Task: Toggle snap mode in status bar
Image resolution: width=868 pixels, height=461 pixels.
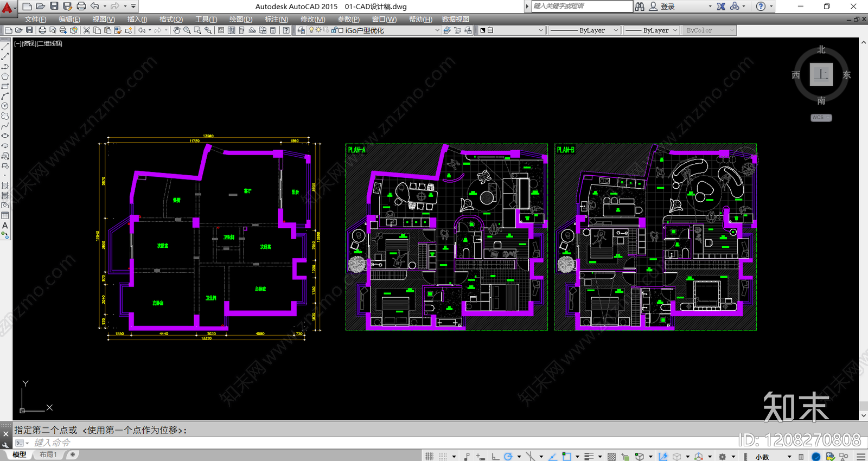Action: (x=443, y=457)
